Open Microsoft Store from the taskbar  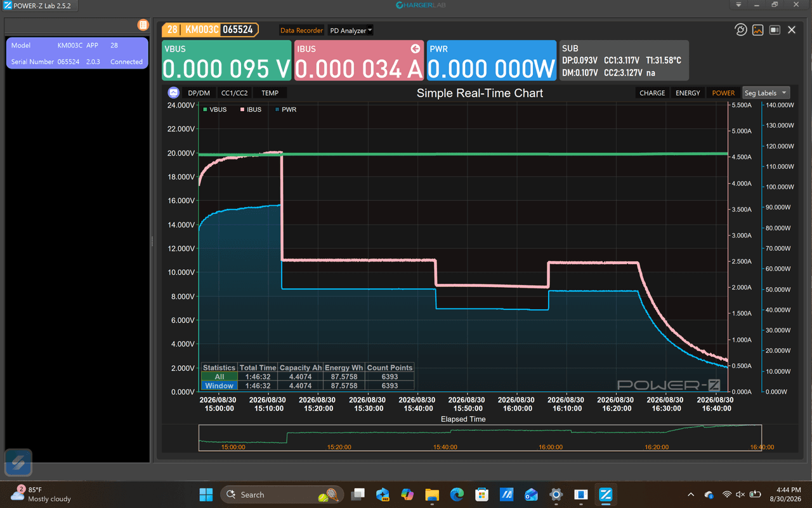coord(481,495)
